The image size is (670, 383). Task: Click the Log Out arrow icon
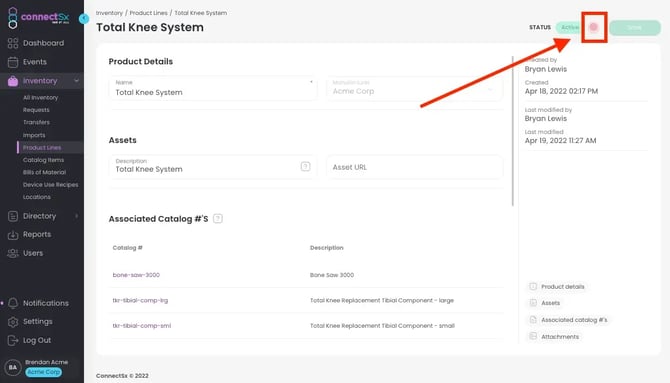tap(13, 340)
